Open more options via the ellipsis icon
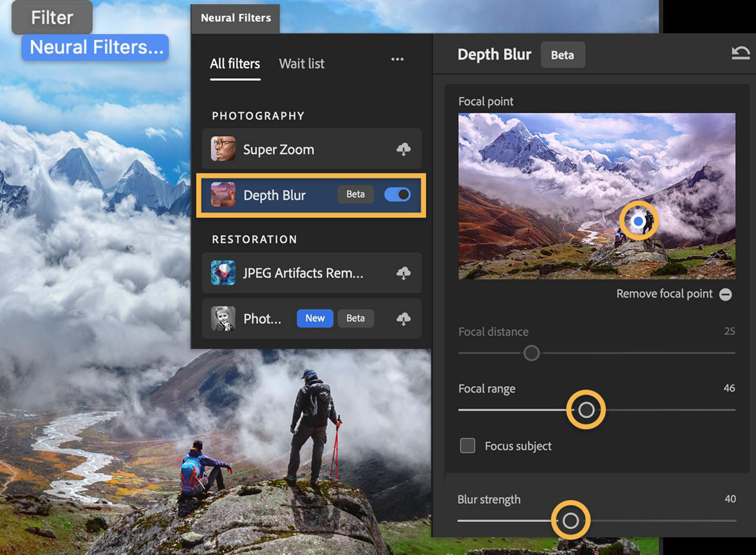 (397, 59)
